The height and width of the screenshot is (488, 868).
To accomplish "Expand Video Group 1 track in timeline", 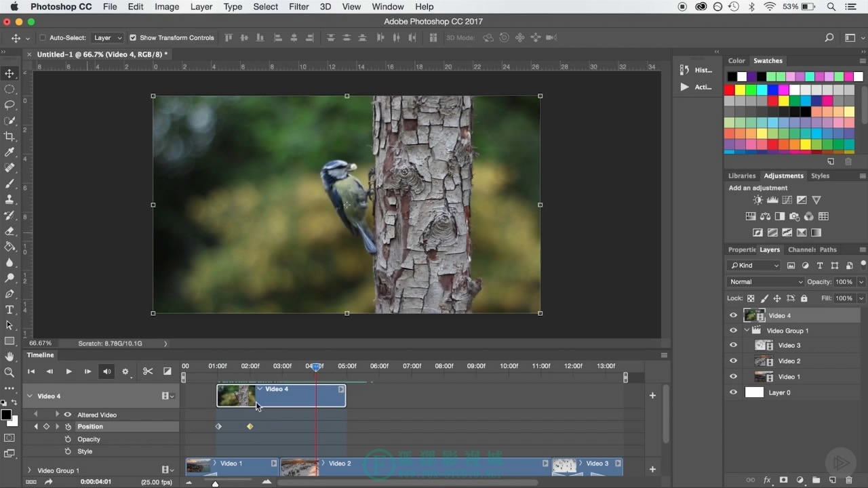I will tap(29, 470).
